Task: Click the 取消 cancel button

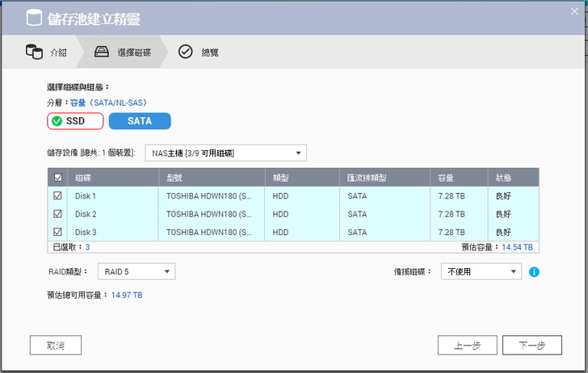Action: coord(56,346)
